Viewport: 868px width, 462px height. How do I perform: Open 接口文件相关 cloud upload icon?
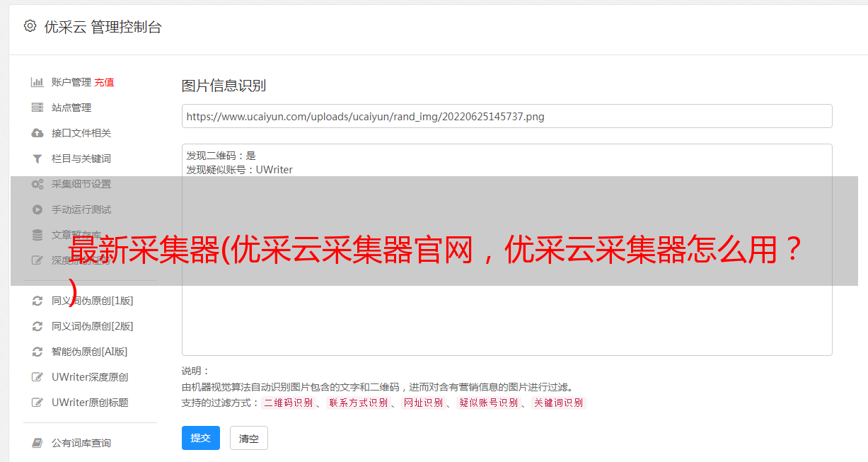point(37,133)
